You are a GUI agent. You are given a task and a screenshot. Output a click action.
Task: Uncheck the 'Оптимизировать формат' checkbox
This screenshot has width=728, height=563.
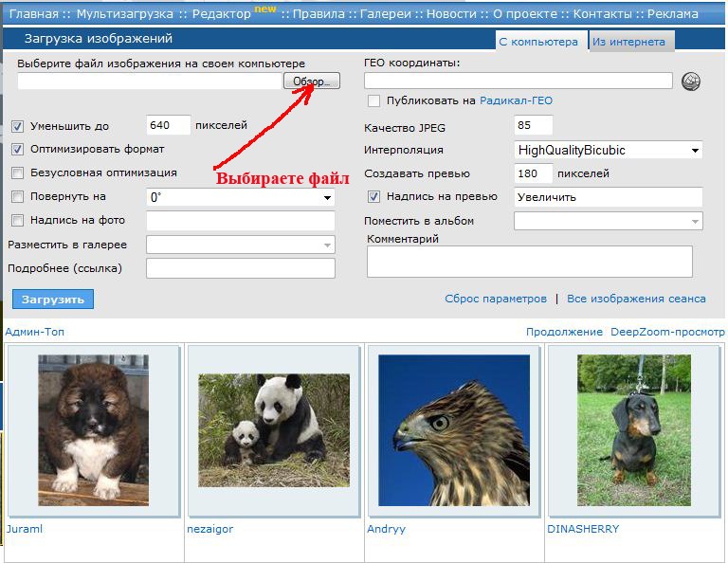click(17, 150)
